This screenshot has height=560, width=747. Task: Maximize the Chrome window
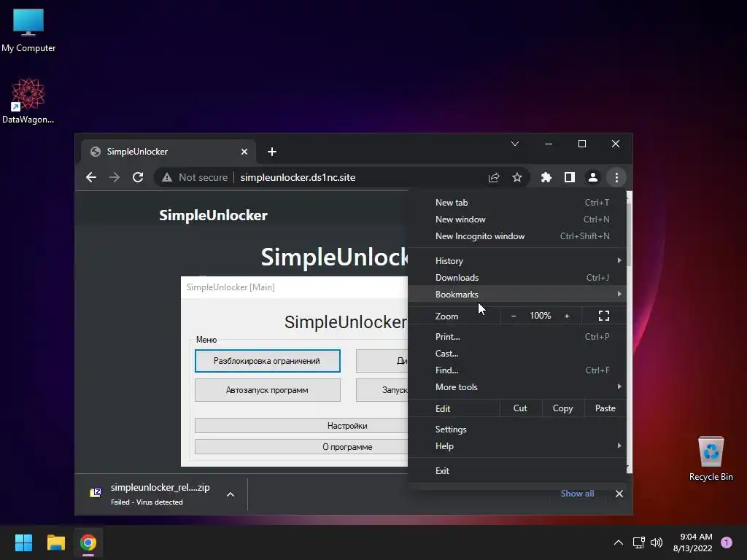[582, 144]
